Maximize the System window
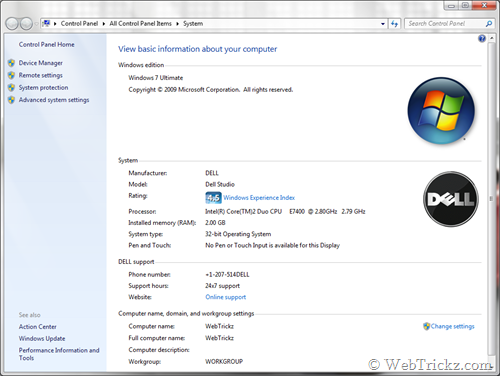This screenshot has width=500, height=376. tap(466, 6)
